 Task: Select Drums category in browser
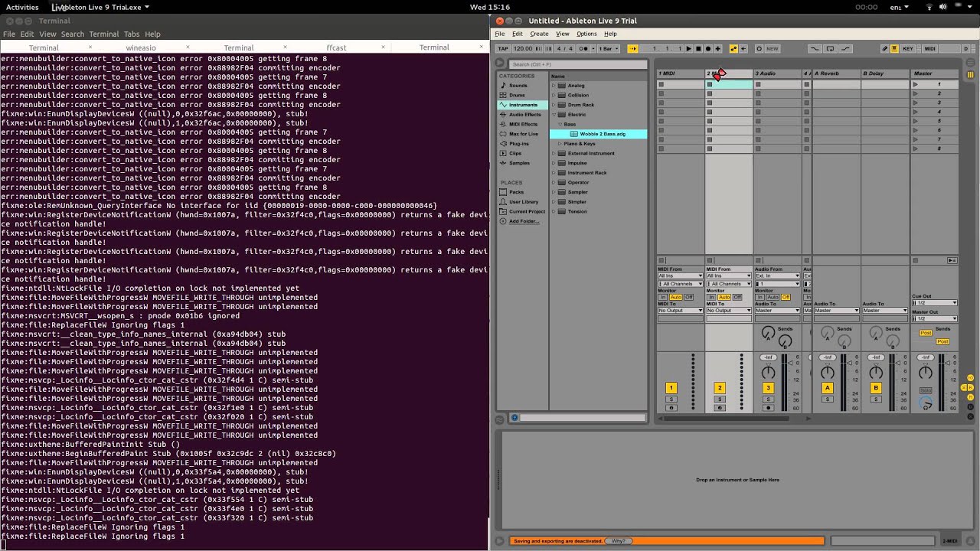(x=518, y=95)
